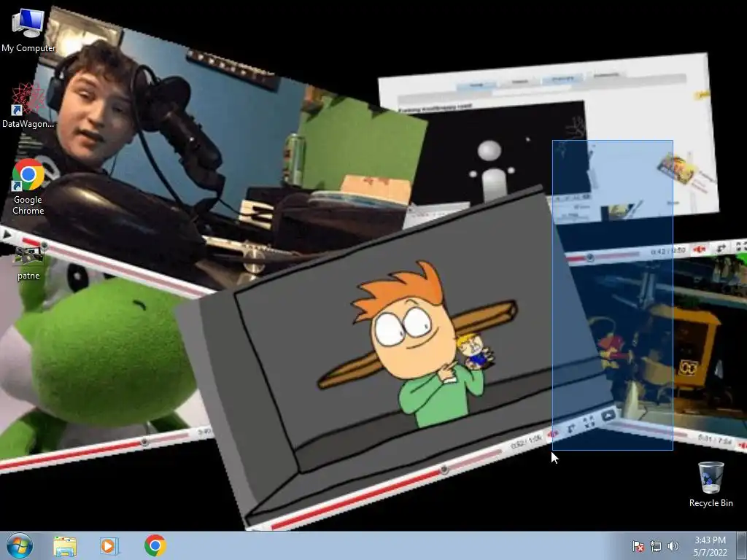Select the Google Chrome desktop shortcut

pos(28,187)
